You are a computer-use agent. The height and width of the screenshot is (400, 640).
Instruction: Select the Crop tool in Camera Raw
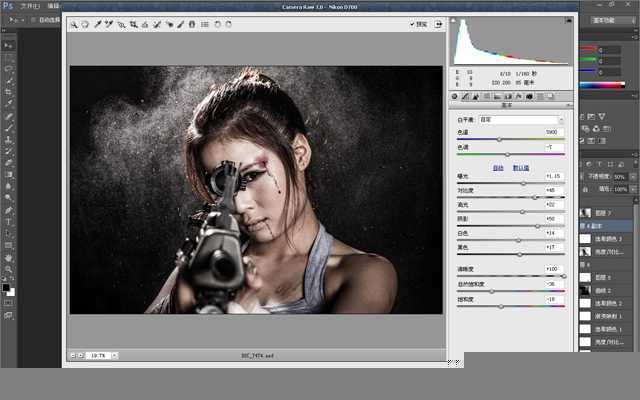[x=133, y=24]
